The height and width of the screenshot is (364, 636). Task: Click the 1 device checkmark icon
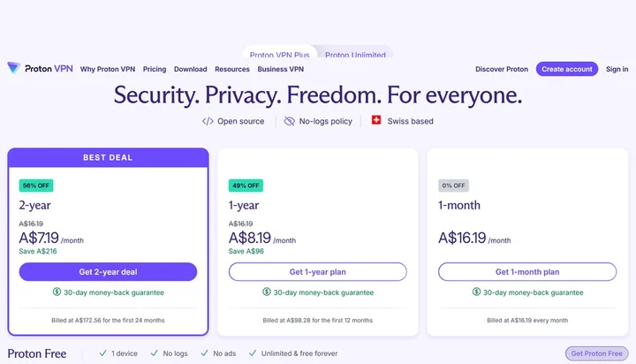click(104, 353)
